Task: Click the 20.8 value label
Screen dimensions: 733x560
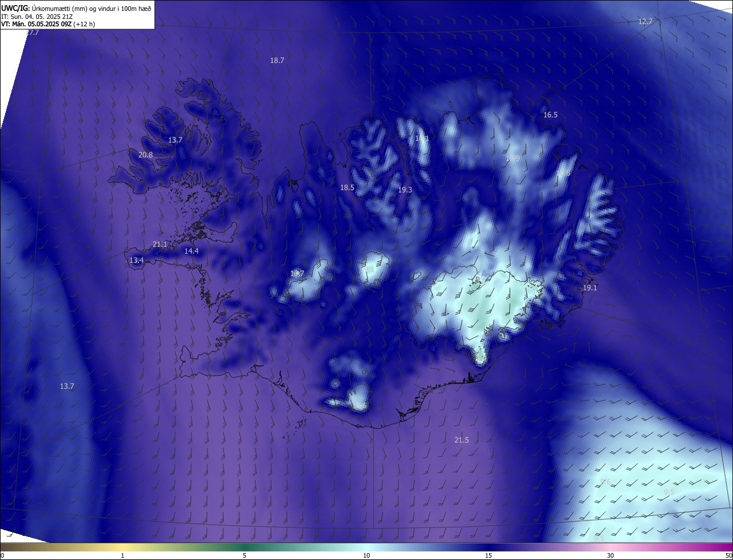Action: coord(145,155)
